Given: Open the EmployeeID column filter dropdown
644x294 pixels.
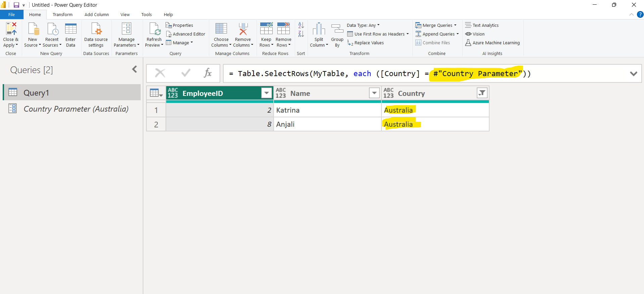Looking at the screenshot, I should coord(266,93).
